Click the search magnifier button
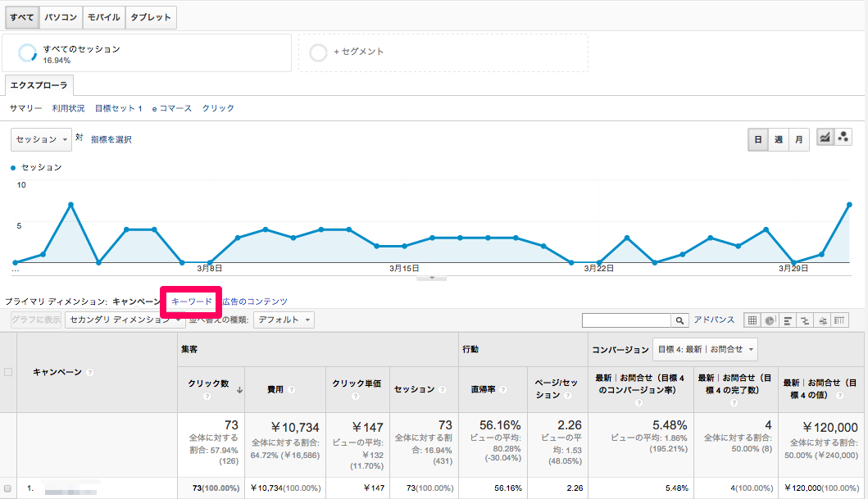This screenshot has height=499, width=868. click(680, 320)
